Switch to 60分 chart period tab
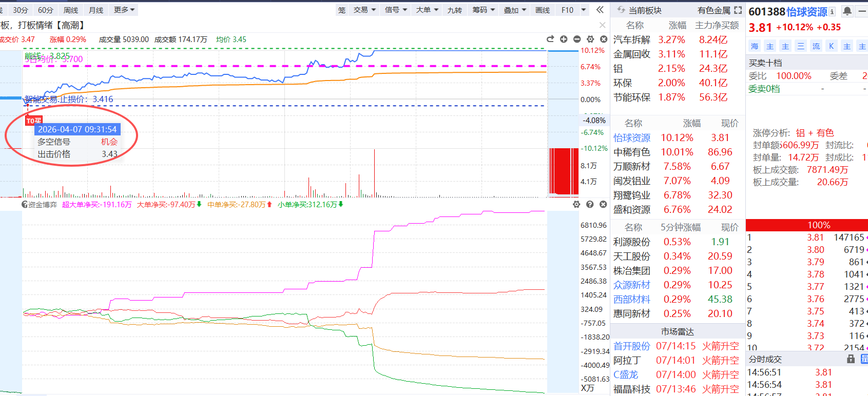Image resolution: width=868 pixels, height=396 pixels. [x=45, y=10]
